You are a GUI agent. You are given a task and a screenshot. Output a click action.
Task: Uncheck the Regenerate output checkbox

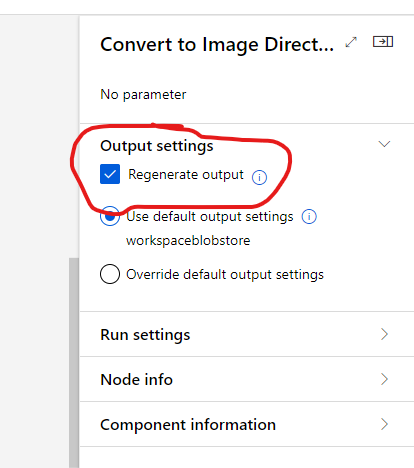pos(110,174)
